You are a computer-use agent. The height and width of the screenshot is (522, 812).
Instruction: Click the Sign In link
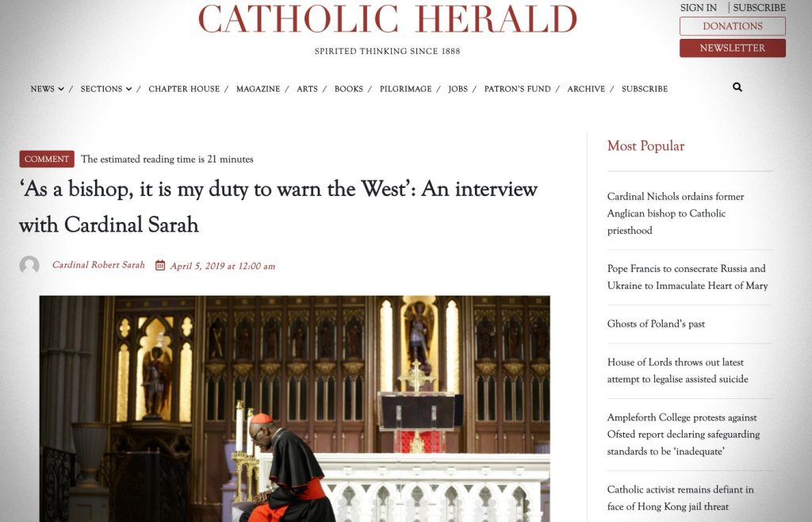698,8
